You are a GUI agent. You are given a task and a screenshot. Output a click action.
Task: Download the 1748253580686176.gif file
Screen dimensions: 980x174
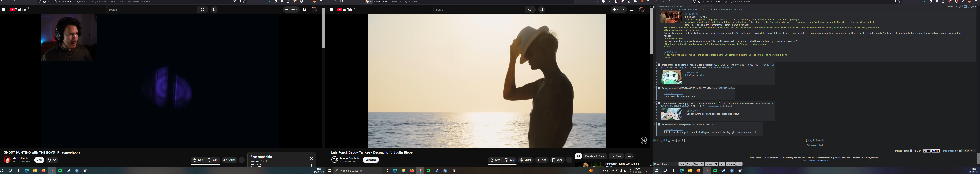(686, 68)
